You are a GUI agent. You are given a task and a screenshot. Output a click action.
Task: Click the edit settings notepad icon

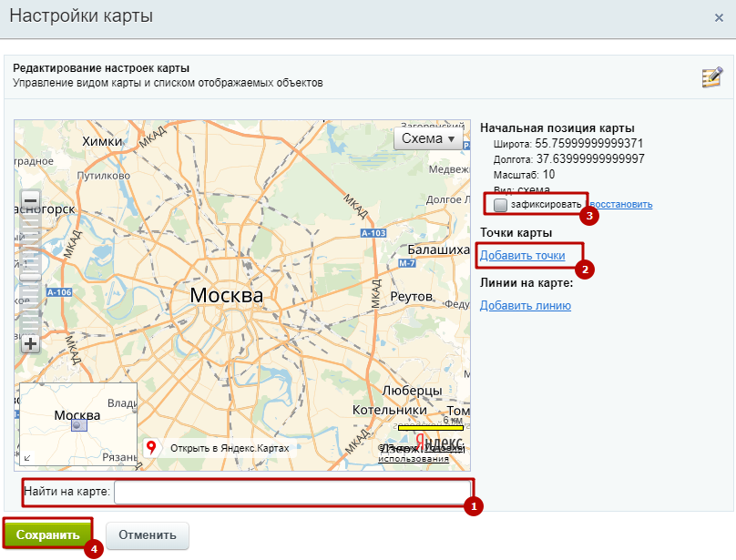711,77
